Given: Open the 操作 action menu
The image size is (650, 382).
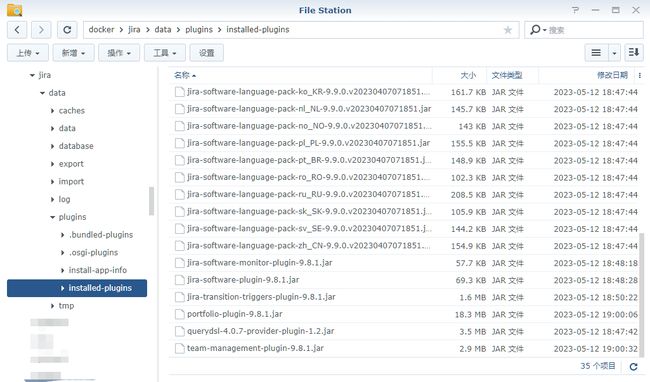Looking at the screenshot, I should coord(119,53).
